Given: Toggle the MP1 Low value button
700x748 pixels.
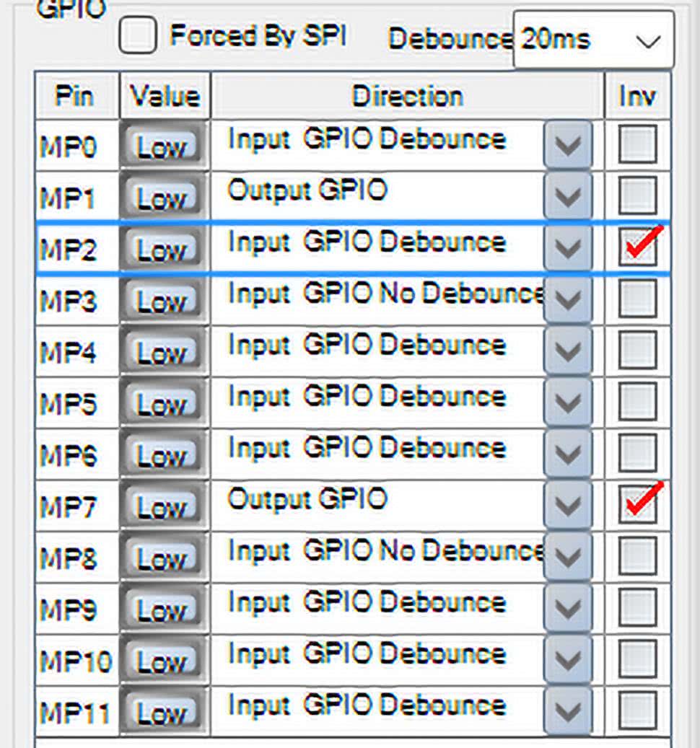Looking at the screenshot, I should click(163, 198).
